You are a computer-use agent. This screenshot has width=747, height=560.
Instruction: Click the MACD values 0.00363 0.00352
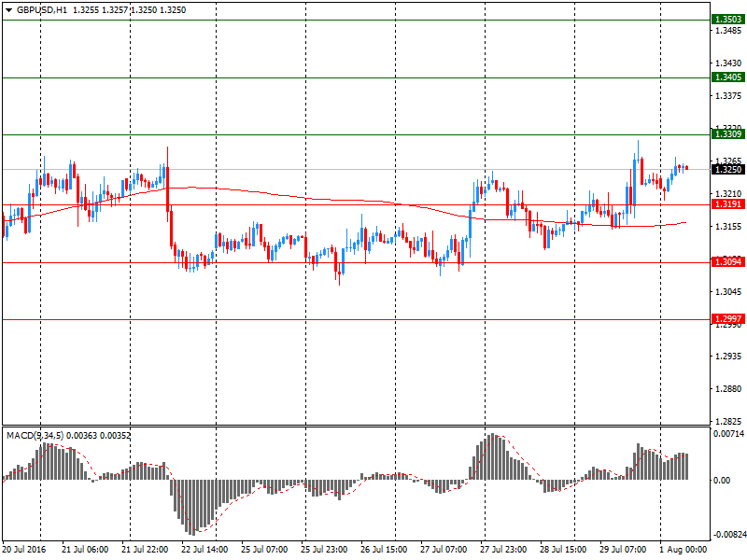click(x=99, y=436)
